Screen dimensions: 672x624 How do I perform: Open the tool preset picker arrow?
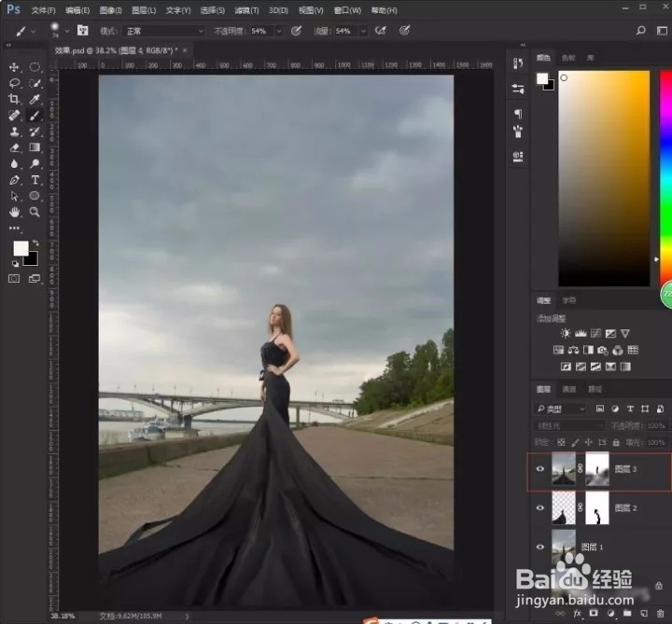34,32
